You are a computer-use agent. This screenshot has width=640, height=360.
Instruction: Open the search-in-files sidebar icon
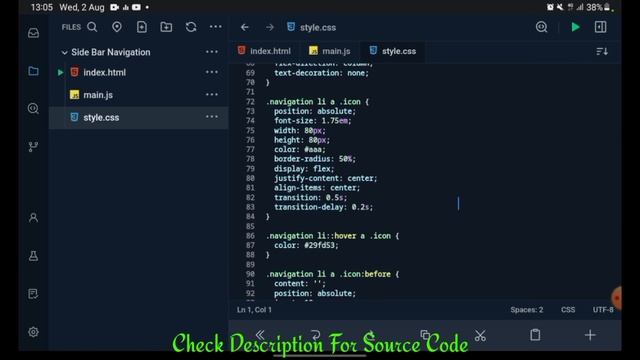pyautogui.click(x=33, y=109)
